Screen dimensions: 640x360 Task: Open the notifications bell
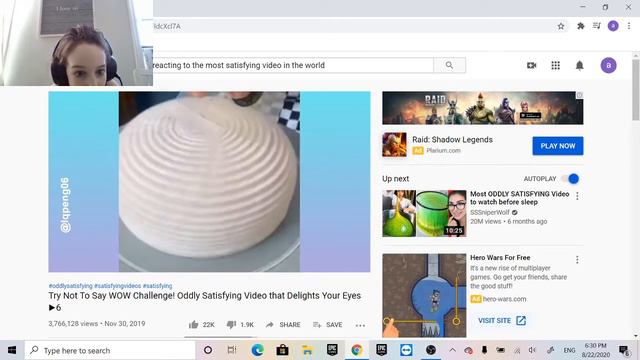580,65
